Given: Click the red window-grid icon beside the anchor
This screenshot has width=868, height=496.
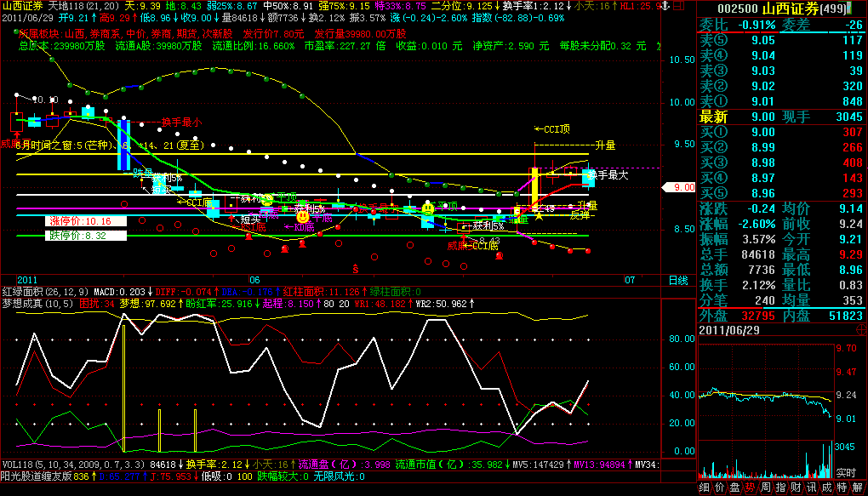Looking at the screenshot, I should pyautogui.click(x=680, y=6).
